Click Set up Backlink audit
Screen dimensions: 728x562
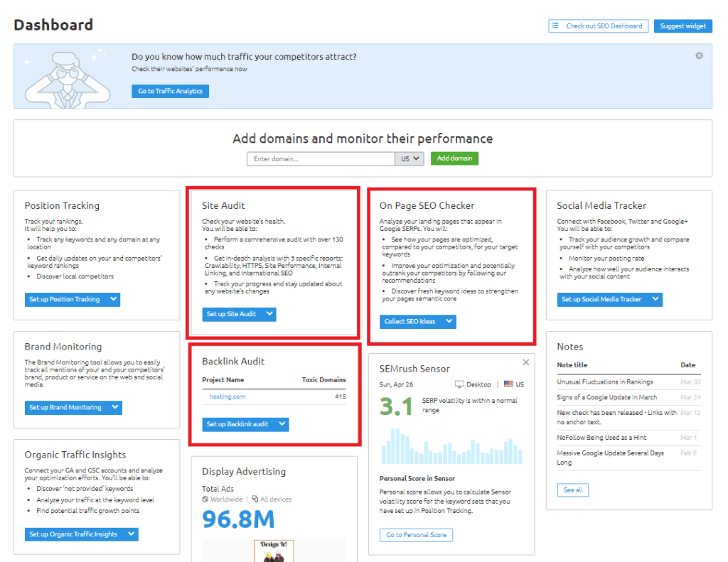[239, 424]
